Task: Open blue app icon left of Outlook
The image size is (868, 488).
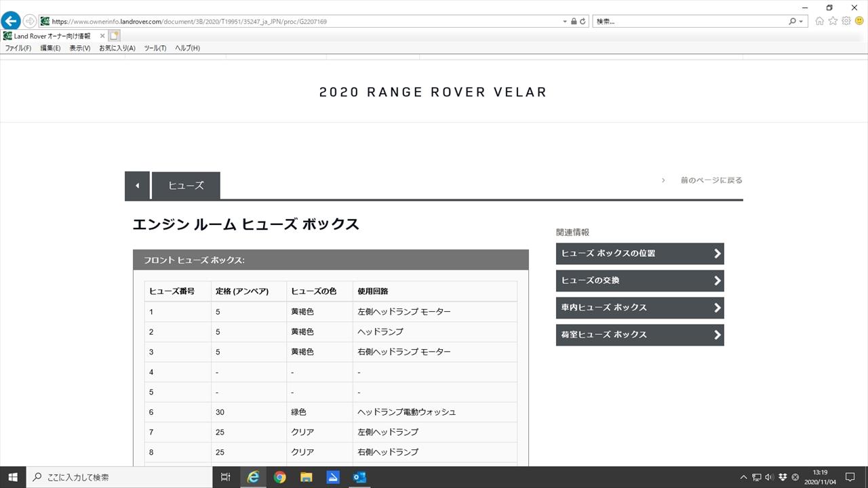Action: tap(333, 477)
